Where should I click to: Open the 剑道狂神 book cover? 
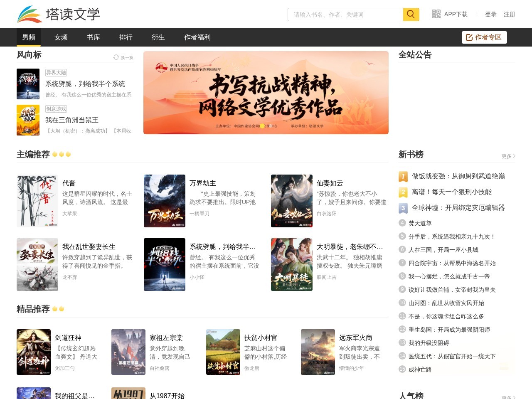(x=34, y=352)
